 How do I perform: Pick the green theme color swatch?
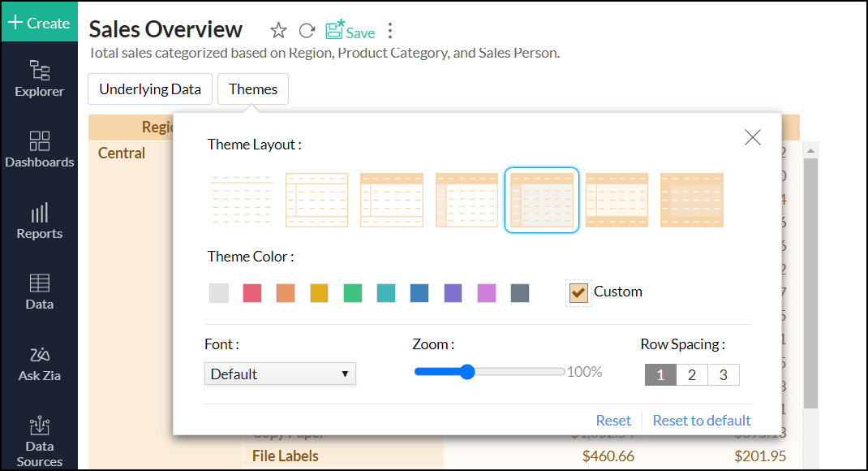[x=353, y=293]
